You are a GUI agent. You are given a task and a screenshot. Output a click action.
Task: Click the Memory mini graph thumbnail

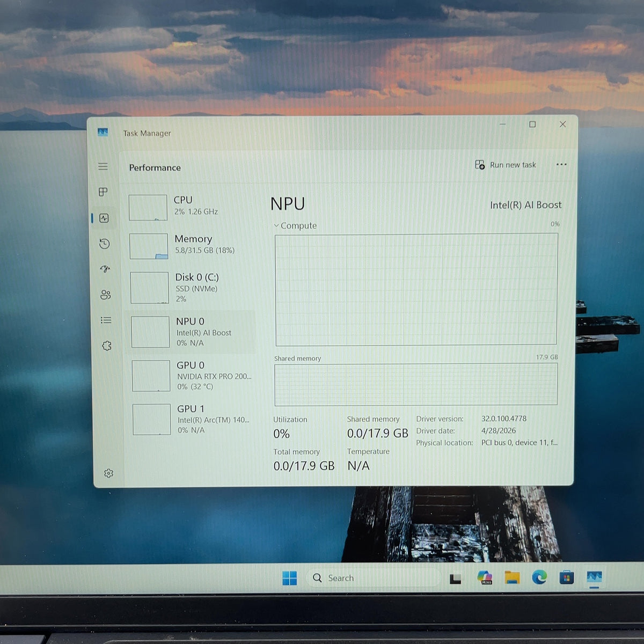tap(149, 246)
